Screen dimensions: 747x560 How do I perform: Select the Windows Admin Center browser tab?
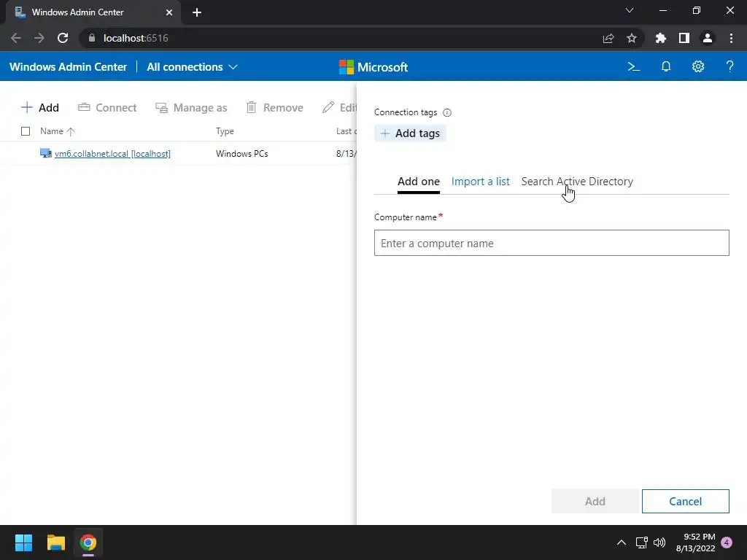click(93, 12)
